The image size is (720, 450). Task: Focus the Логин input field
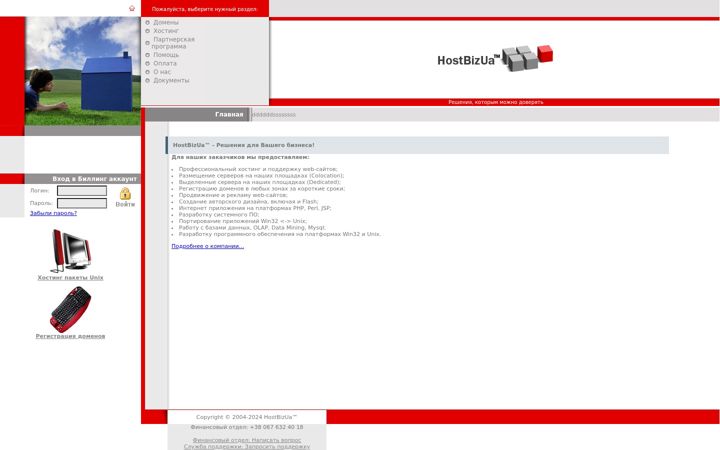[82, 191]
